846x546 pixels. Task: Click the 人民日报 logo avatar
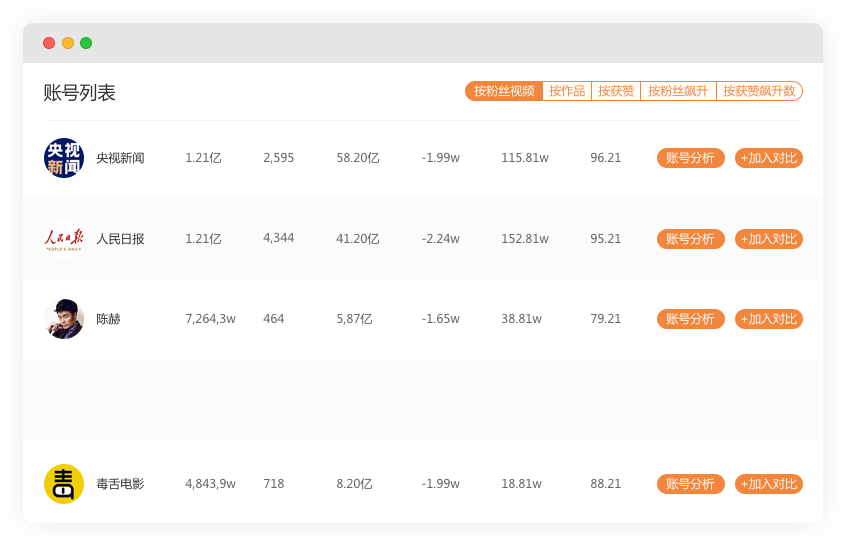point(64,239)
